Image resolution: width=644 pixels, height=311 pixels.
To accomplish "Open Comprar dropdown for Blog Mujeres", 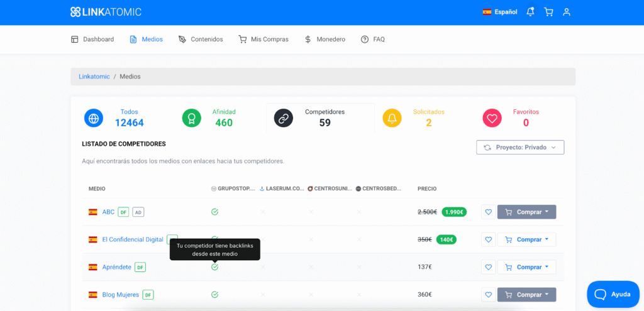I will tap(527, 295).
